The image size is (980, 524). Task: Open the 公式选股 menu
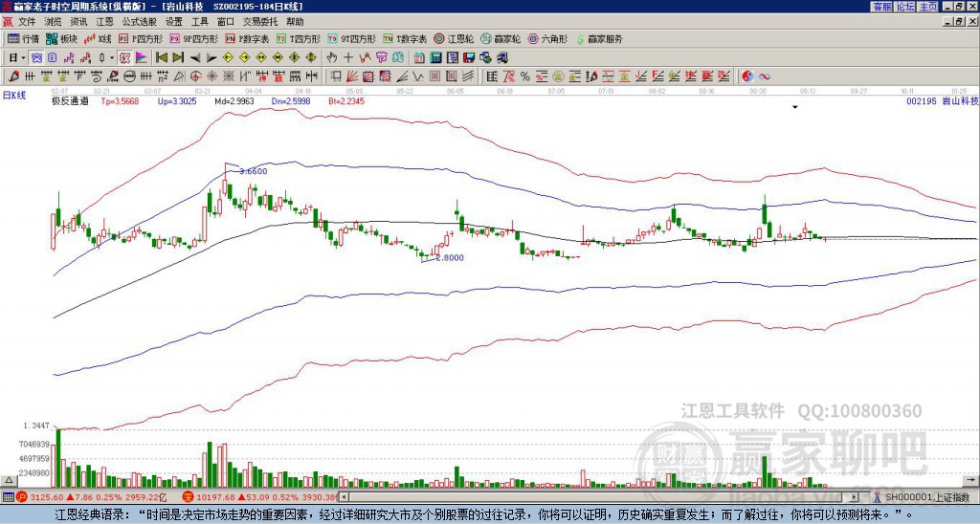coord(140,22)
